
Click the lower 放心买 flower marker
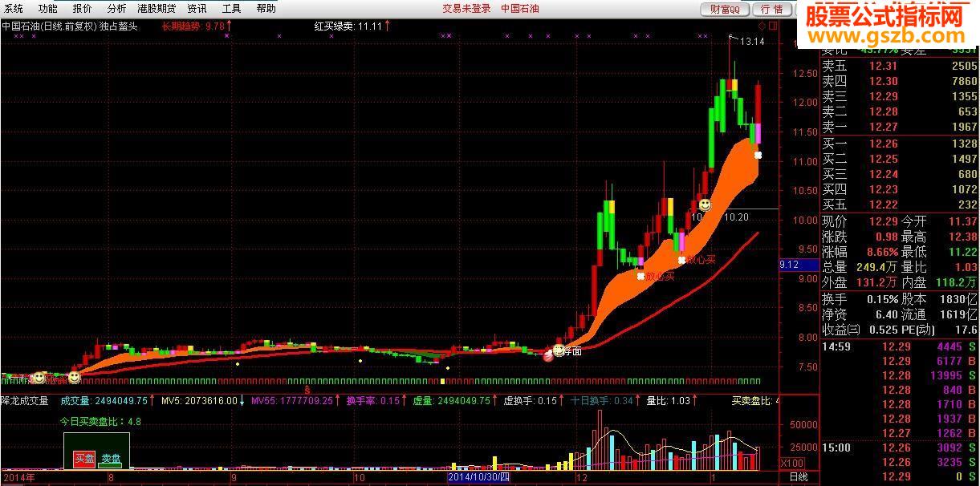click(x=640, y=276)
